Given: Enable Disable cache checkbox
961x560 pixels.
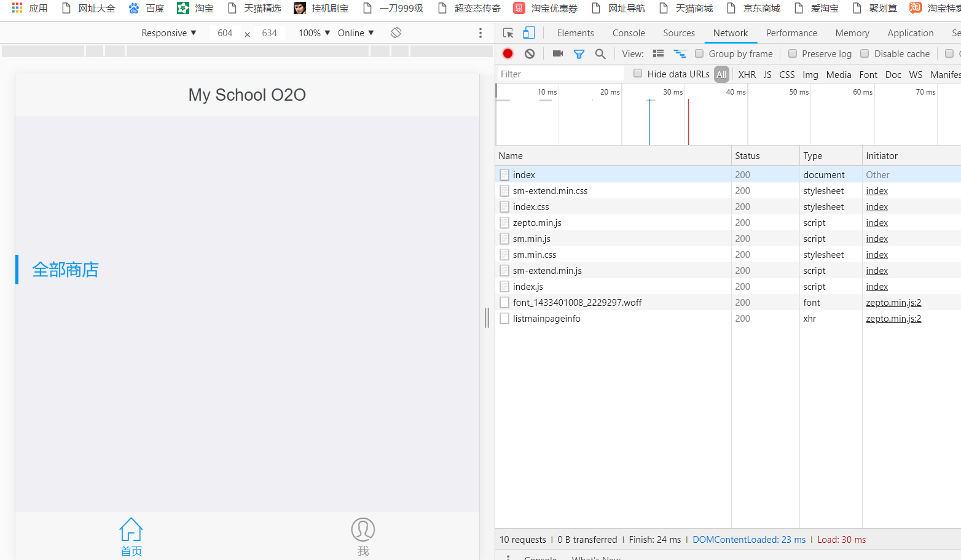Looking at the screenshot, I should click(865, 53).
